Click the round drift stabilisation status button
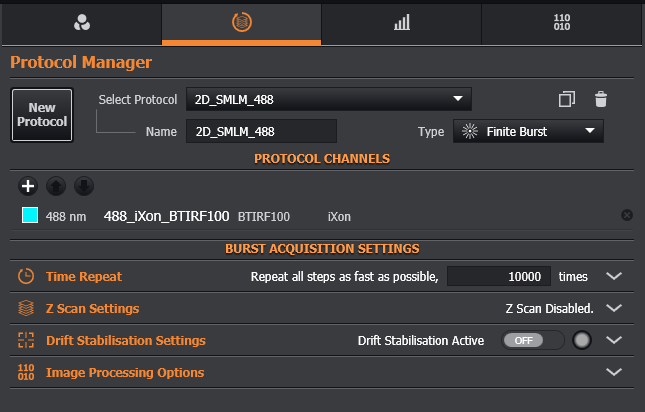Viewport: 645px width, 412px height. point(583,340)
